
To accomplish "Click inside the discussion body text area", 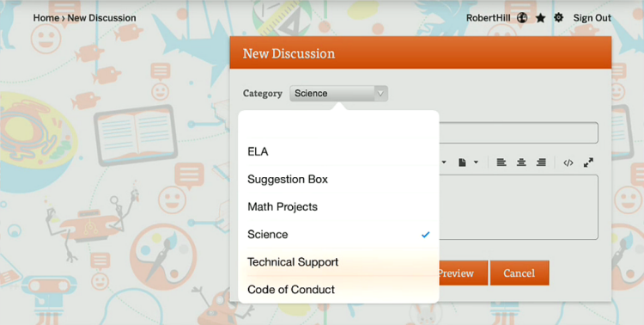I will coord(519,207).
